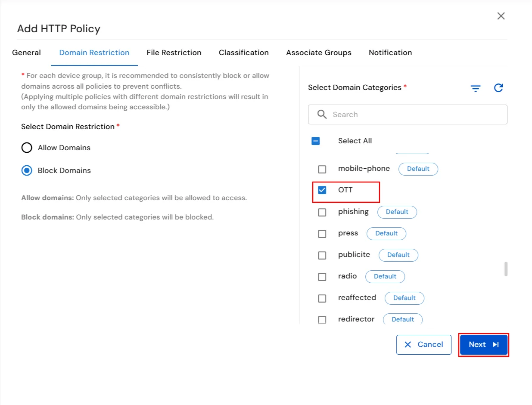This screenshot has width=532, height=405.
Task: Uncheck the OTT category
Action: point(322,190)
